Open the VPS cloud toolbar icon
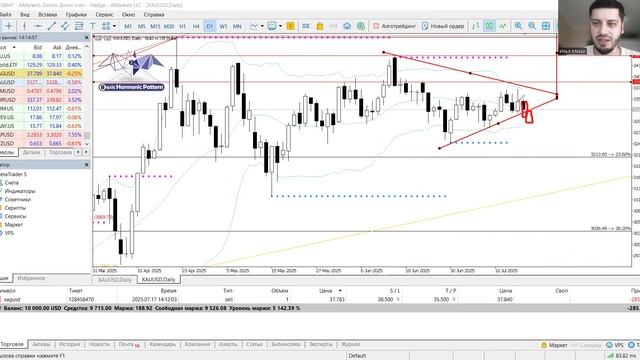Screen dimensions: 640x360 coord(347,26)
